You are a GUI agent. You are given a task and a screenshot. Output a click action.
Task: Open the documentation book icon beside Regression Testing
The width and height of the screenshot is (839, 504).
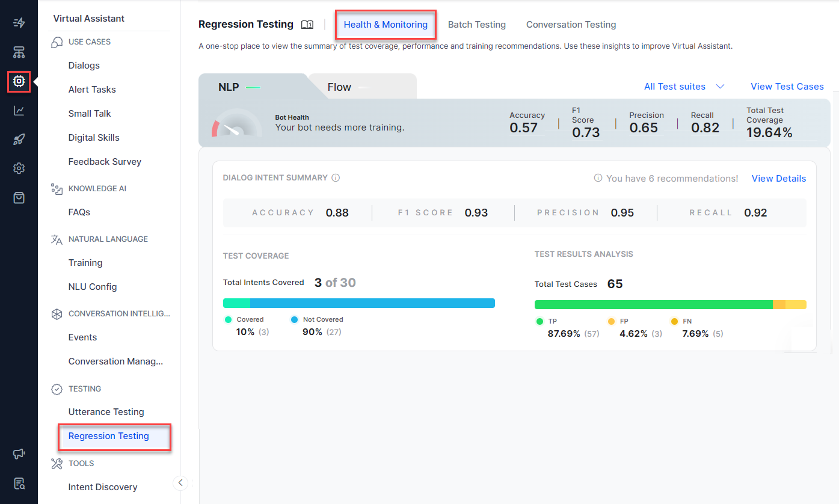click(307, 25)
